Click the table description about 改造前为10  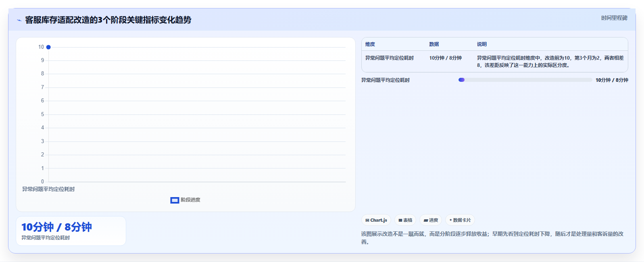[550, 62]
